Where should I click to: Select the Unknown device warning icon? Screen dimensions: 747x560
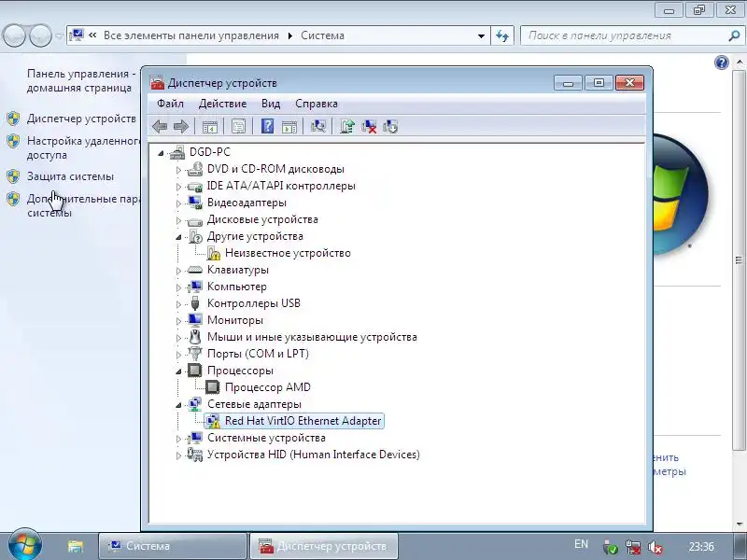tap(214, 253)
